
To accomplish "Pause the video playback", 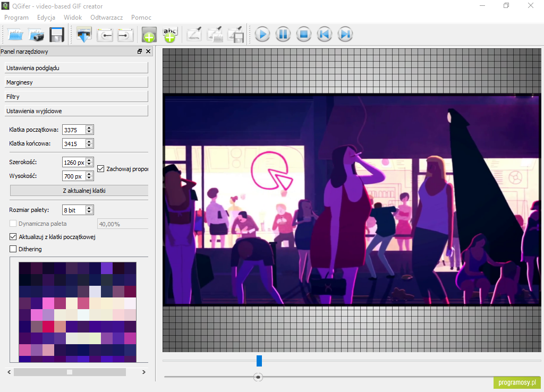I will point(283,35).
